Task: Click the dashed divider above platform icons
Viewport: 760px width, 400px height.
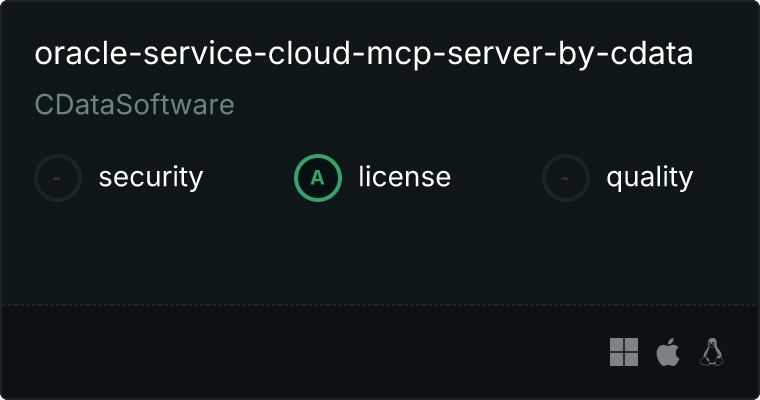Action: [x=380, y=304]
